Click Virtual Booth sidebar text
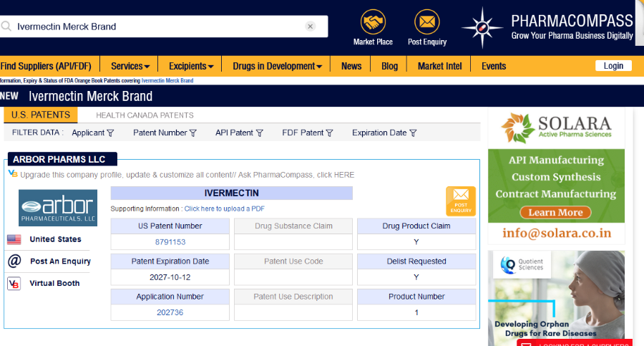Screen dimensions: 644x346 click(54, 283)
